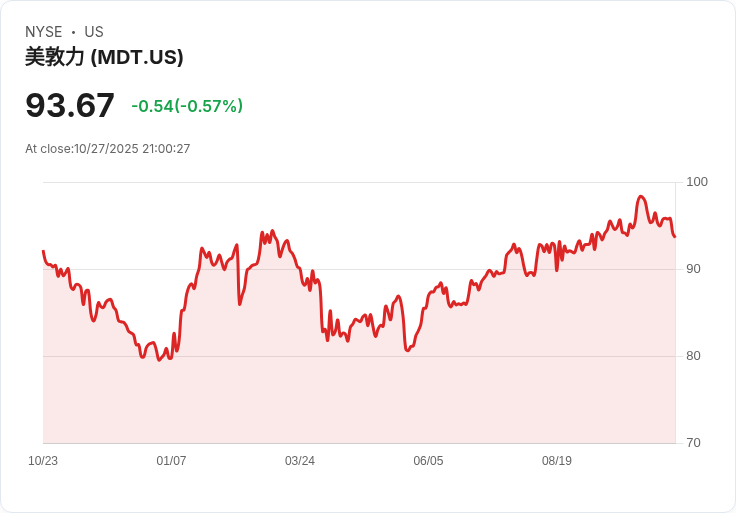This screenshot has width=736, height=513.
Task: Click the 10/23 date on the x-axis
Action: 43,461
